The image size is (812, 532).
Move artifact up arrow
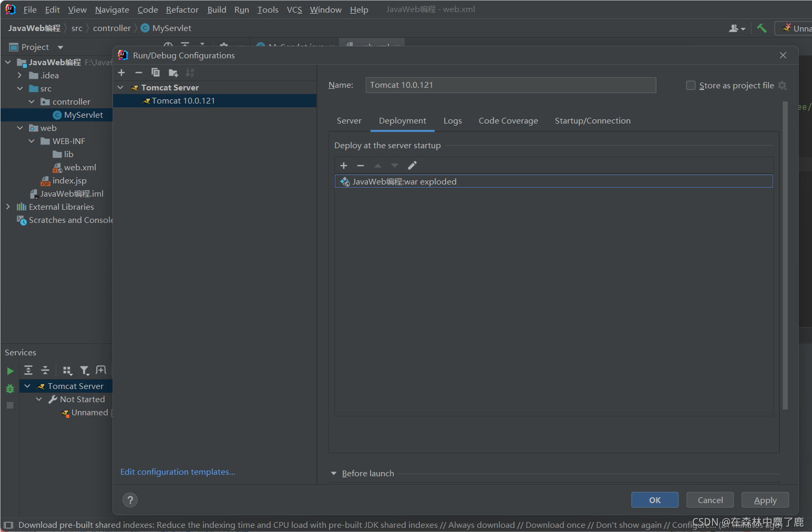[378, 166]
